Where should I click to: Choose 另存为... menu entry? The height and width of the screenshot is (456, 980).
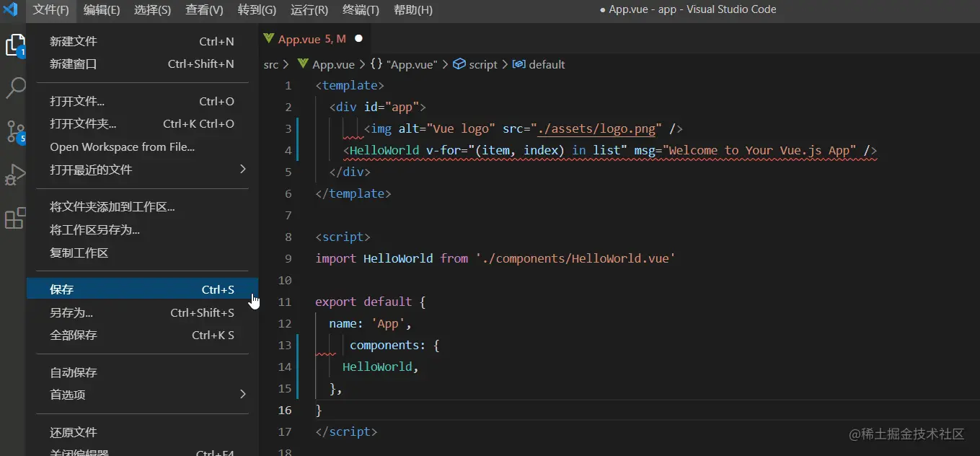pos(142,312)
